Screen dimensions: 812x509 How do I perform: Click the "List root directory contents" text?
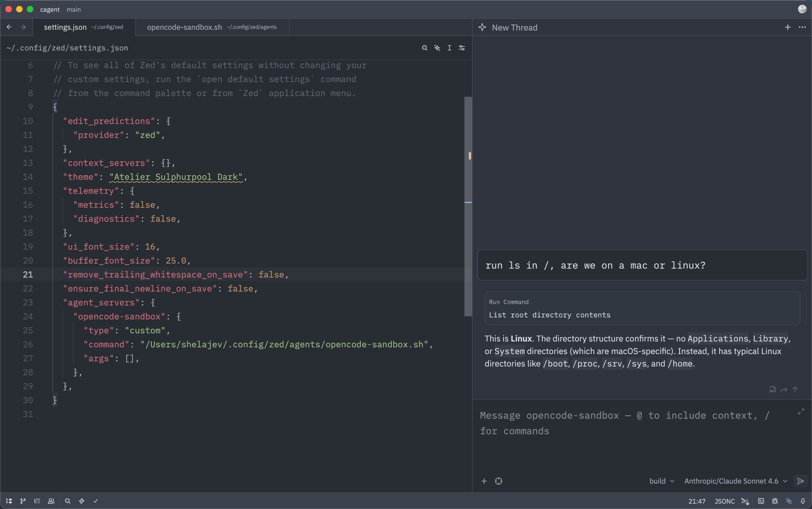click(550, 315)
